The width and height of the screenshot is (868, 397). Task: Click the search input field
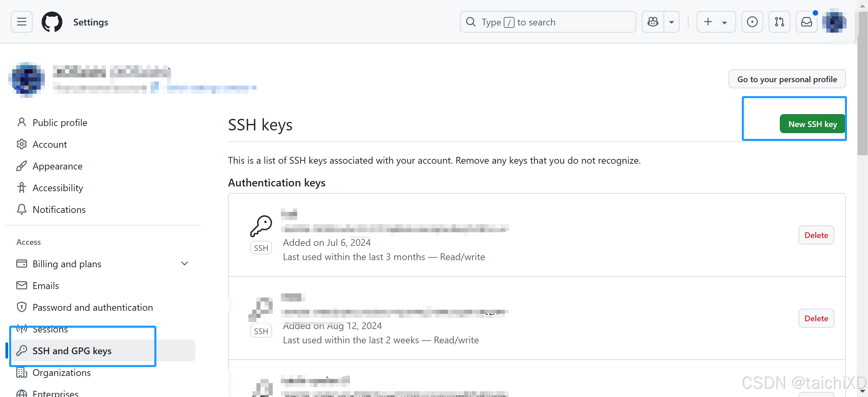(547, 22)
